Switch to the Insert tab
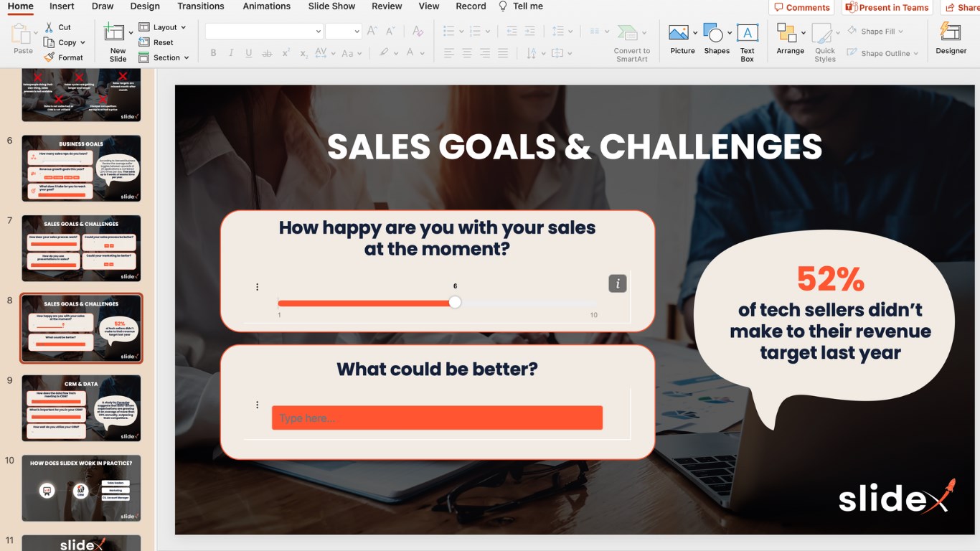The width and height of the screenshot is (980, 551). click(x=62, y=6)
